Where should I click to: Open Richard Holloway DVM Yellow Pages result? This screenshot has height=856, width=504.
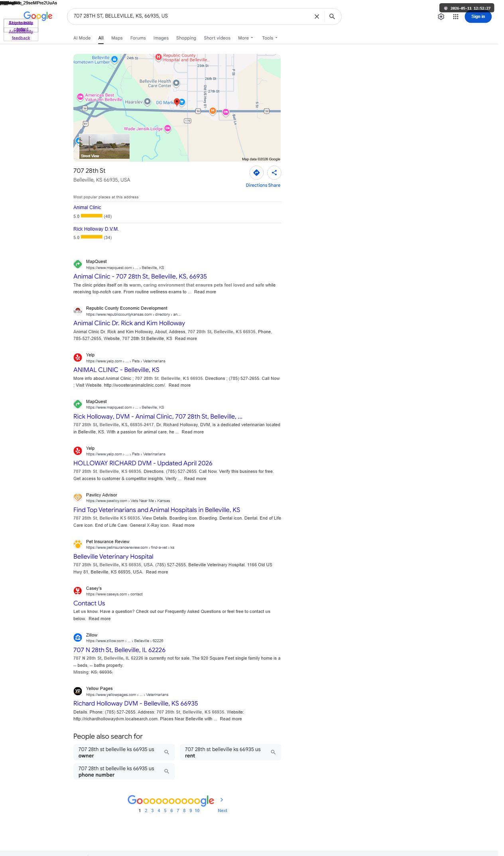[x=136, y=704]
